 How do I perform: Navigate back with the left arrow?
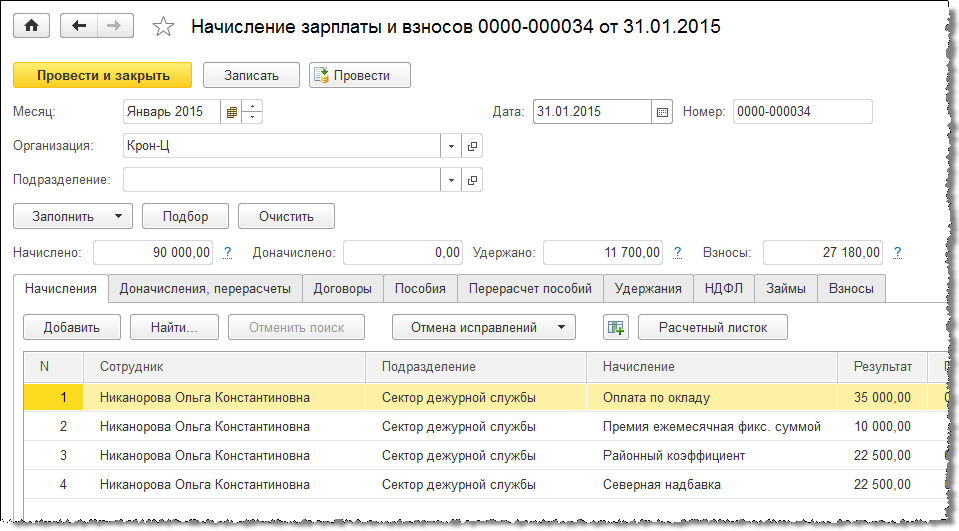coord(79,26)
